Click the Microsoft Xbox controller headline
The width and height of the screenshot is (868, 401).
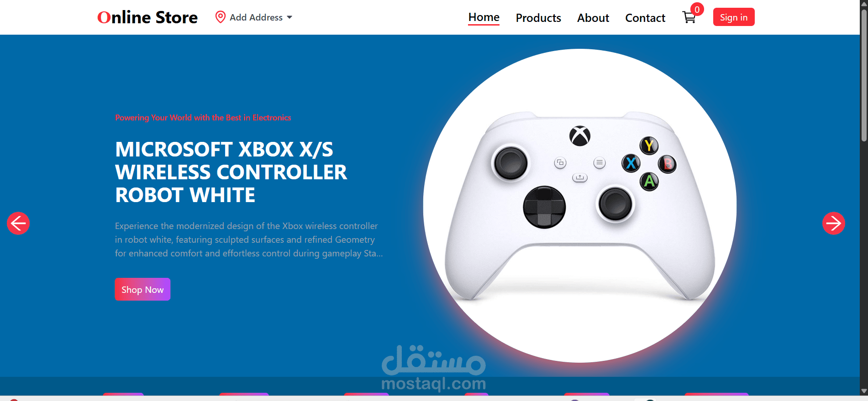(x=231, y=172)
